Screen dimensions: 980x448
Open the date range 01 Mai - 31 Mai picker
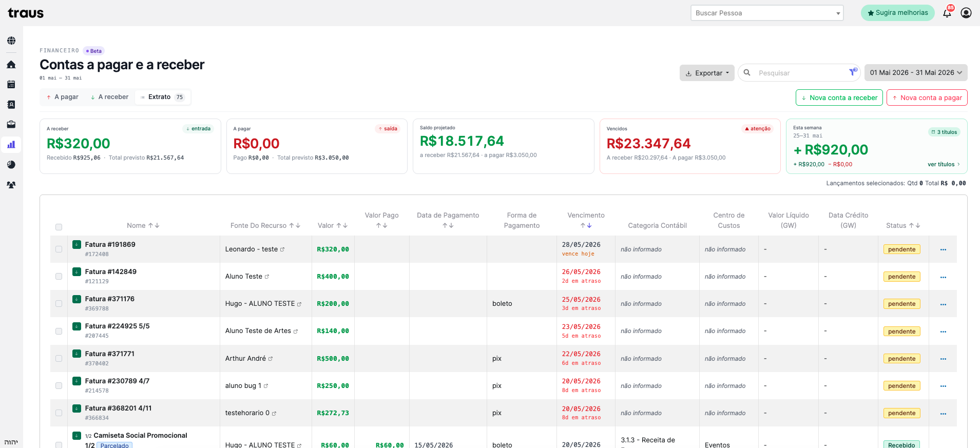point(916,72)
